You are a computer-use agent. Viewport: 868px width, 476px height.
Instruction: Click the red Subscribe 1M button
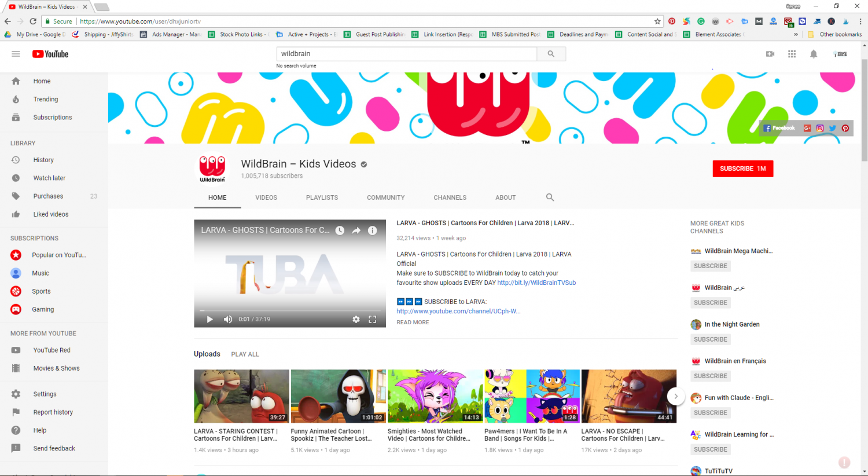coord(742,169)
